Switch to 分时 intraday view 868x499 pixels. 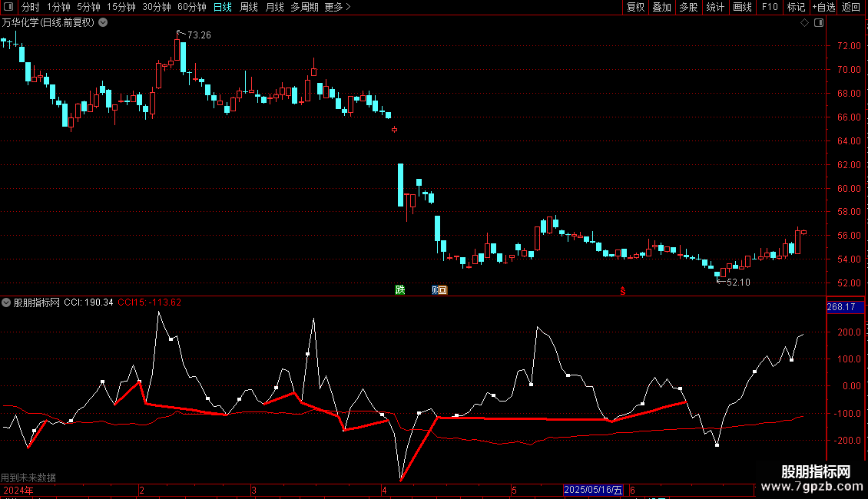(31, 7)
